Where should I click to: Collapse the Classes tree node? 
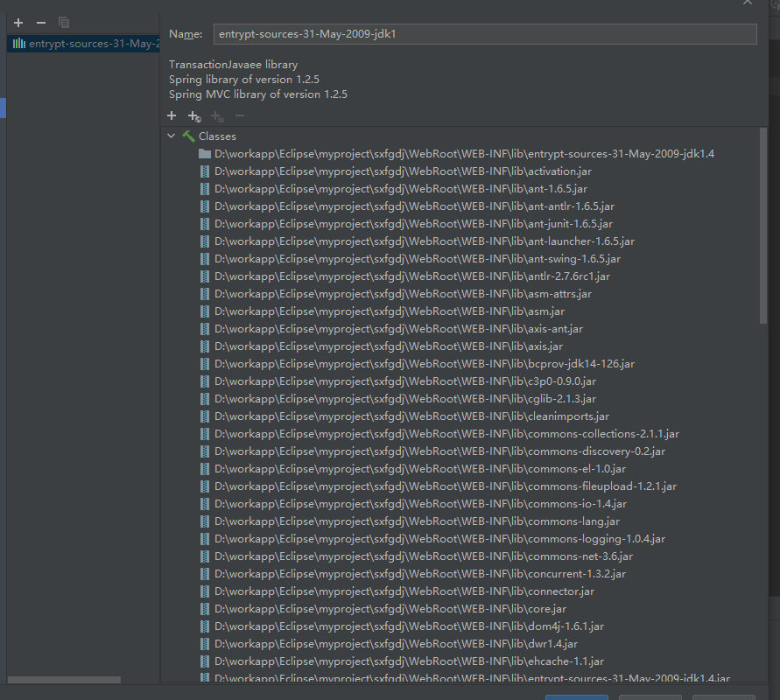pyautogui.click(x=172, y=136)
